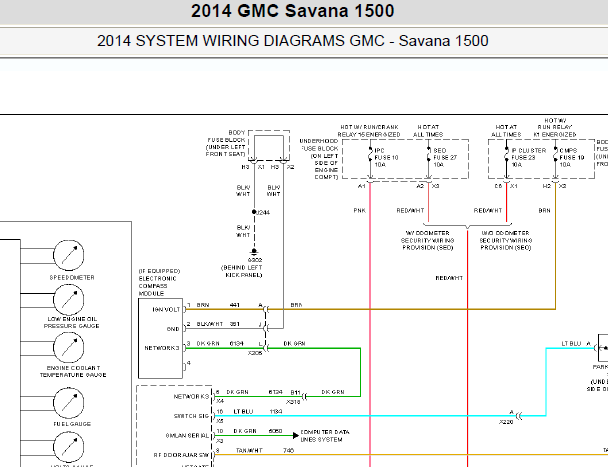
Task: Click the pink wire from IPC Fuse 10
Action: [370, 324]
